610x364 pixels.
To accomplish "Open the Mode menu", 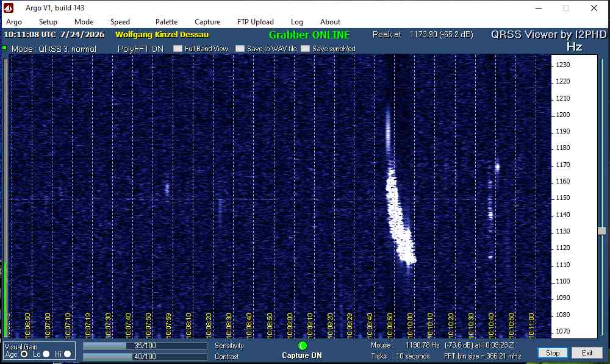I will (x=84, y=22).
